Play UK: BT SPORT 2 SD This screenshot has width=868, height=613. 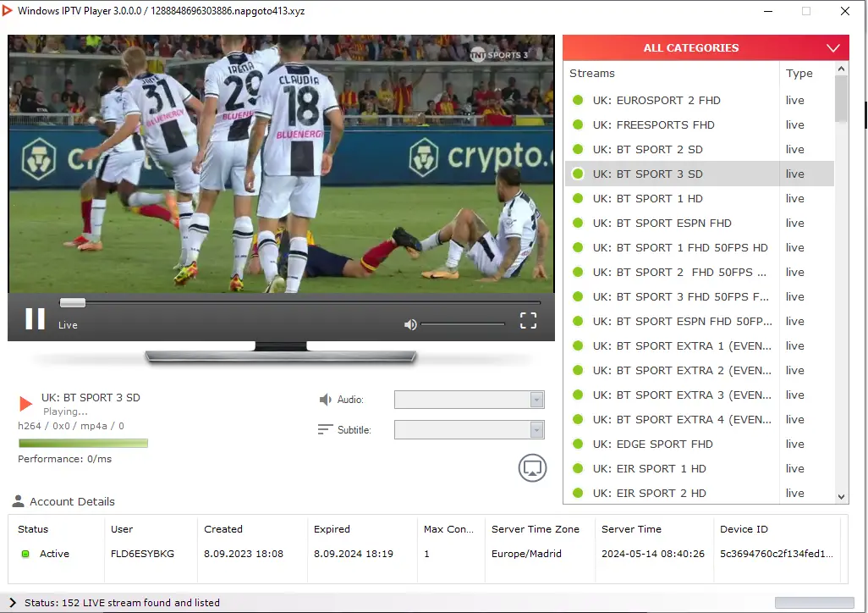click(x=699, y=150)
